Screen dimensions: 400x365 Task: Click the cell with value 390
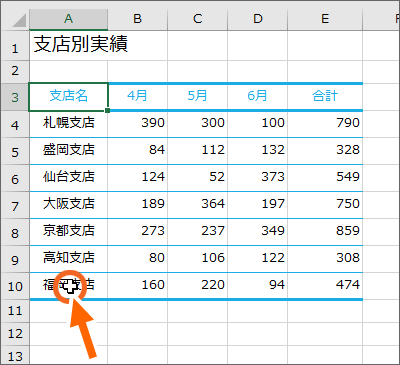(x=137, y=124)
